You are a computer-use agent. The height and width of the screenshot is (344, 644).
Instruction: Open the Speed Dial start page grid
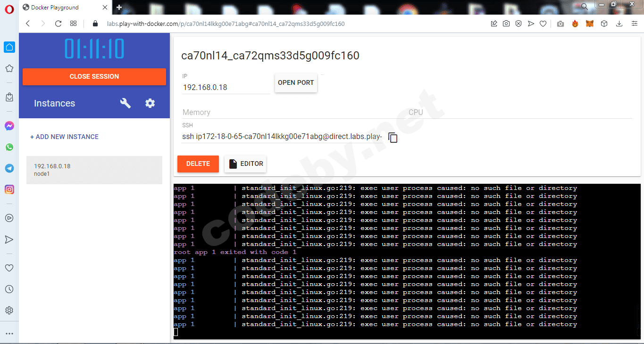pos(74,24)
